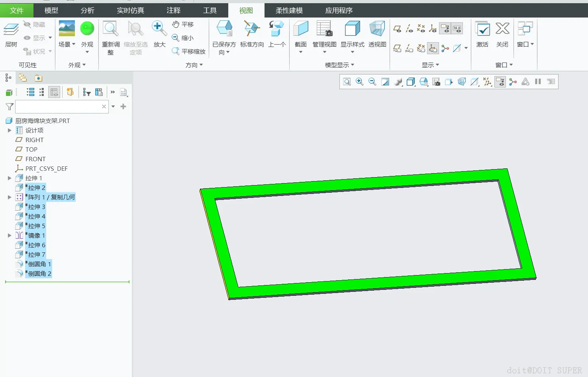Click the 标准方向 standard orientation icon
588x377 pixels.
252,29
